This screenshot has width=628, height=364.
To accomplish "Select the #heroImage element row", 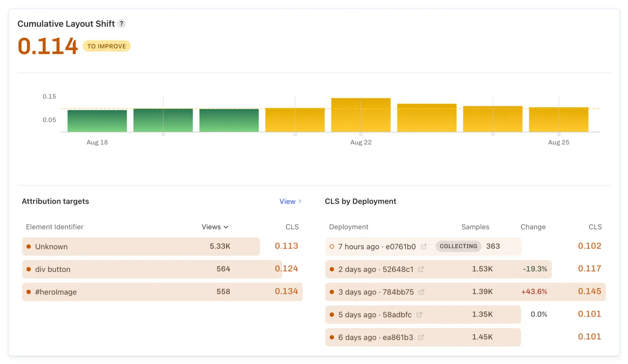I will click(x=162, y=292).
